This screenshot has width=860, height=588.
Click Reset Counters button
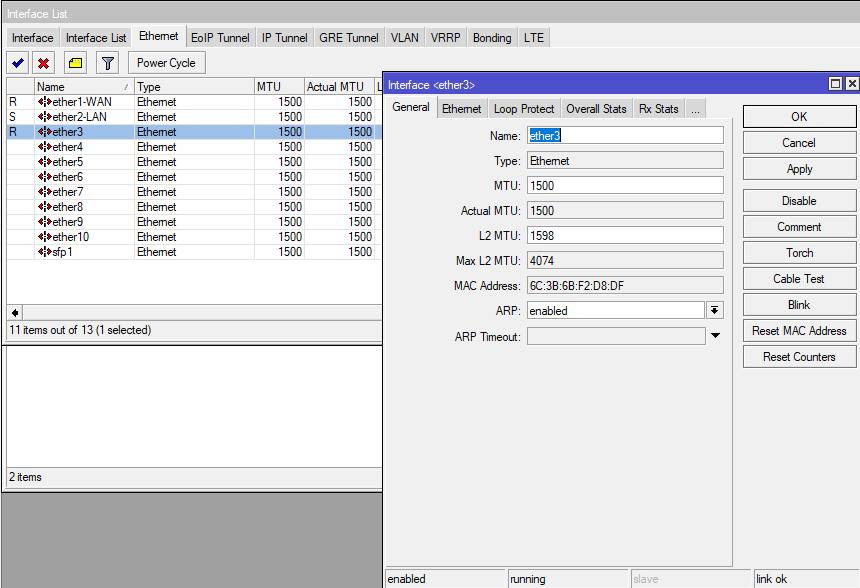pos(799,357)
